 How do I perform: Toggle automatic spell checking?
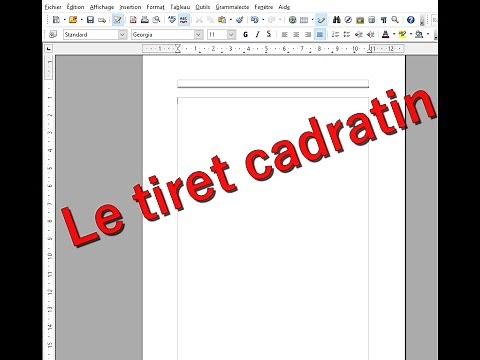click(184, 20)
